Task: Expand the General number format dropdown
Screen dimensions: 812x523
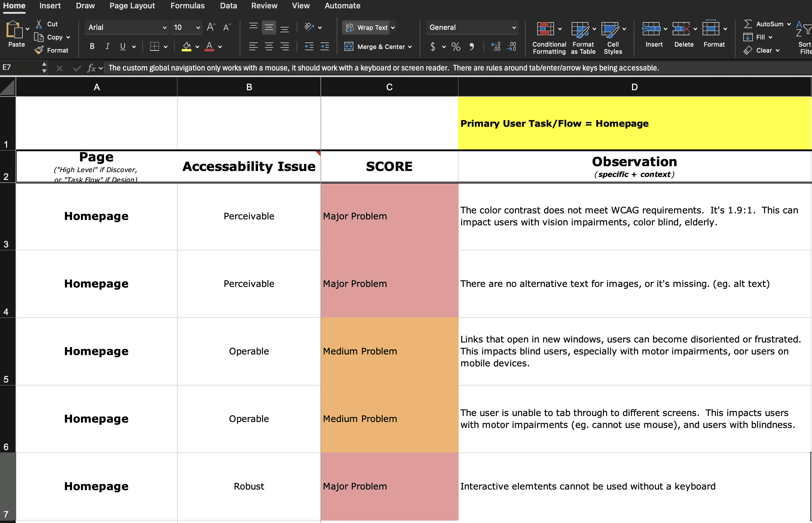Action: coord(514,27)
